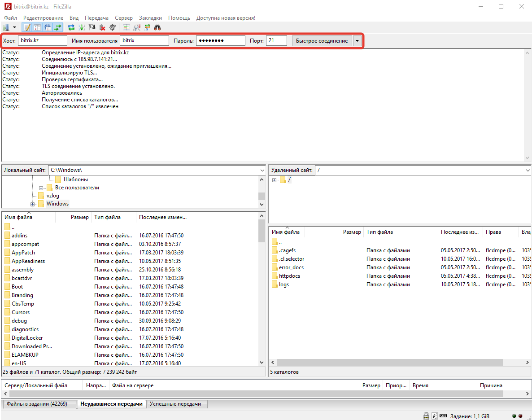Reconnect to the last used server
532x420 pixels.
(113, 27)
